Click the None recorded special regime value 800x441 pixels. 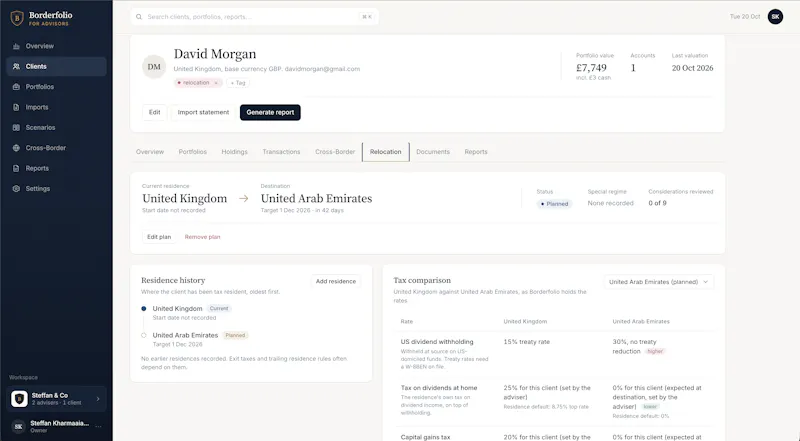(610, 203)
